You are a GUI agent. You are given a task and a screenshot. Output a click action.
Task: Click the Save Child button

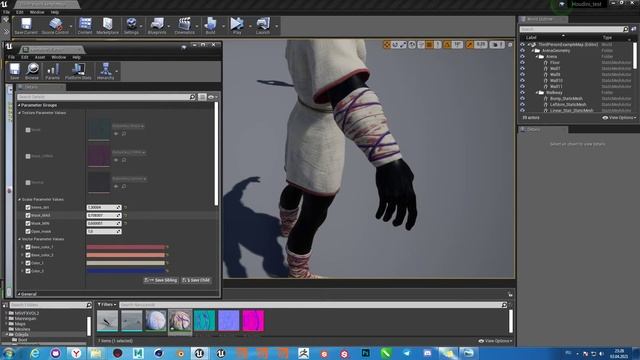(196, 280)
